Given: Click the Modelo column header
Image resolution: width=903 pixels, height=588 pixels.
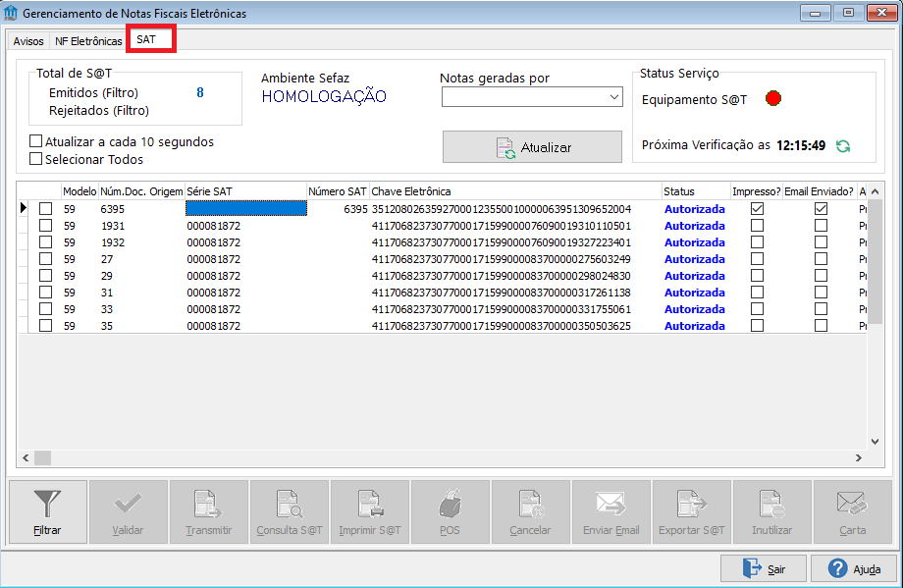Looking at the screenshot, I should click(80, 191).
